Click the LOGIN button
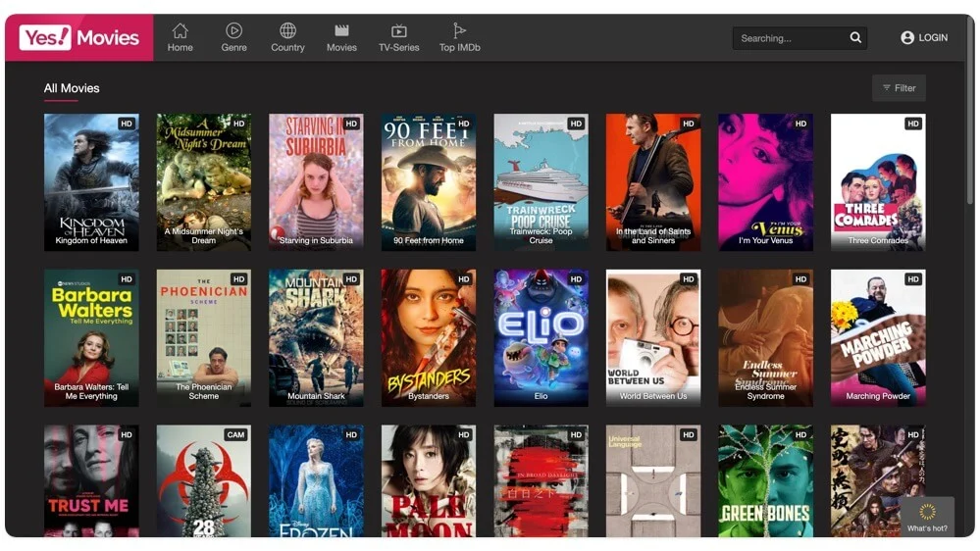The image size is (980, 551). (x=924, y=37)
